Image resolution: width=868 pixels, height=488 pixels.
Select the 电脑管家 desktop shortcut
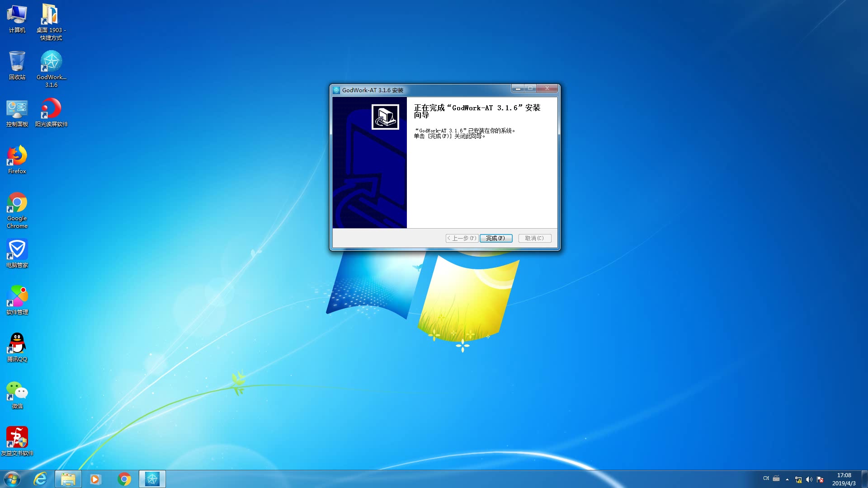(17, 253)
